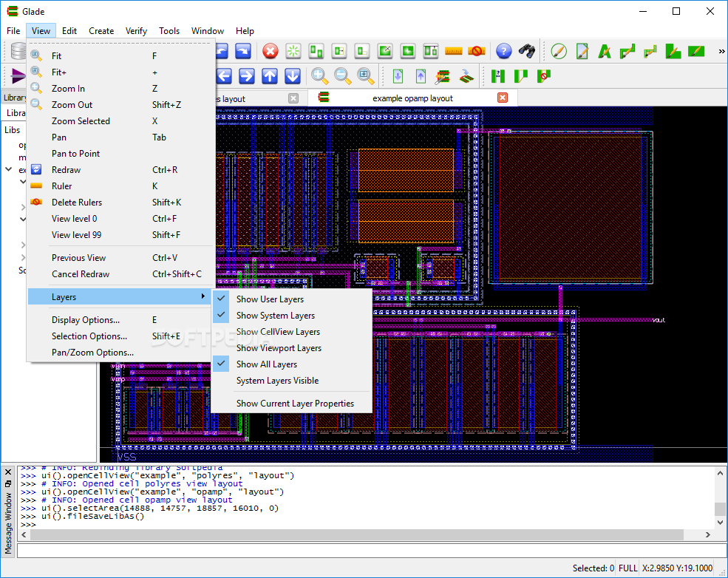Switch to example opamp layout tab

click(412, 98)
